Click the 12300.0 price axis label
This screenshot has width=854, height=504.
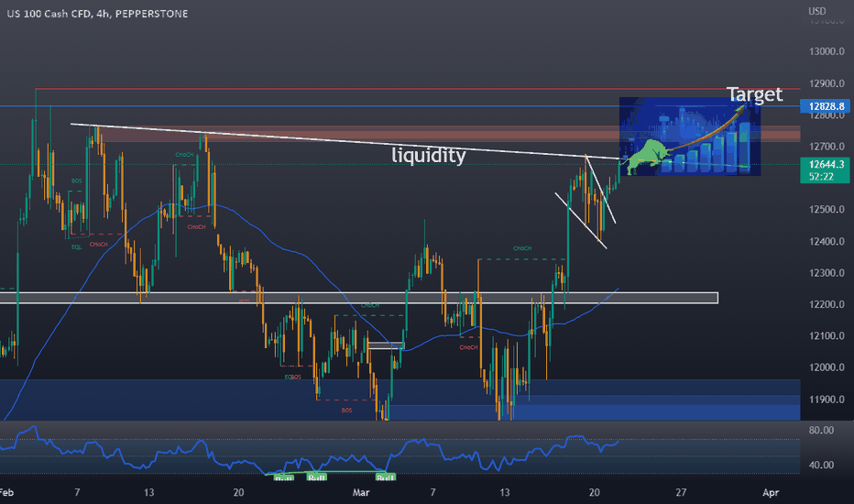[x=827, y=273]
